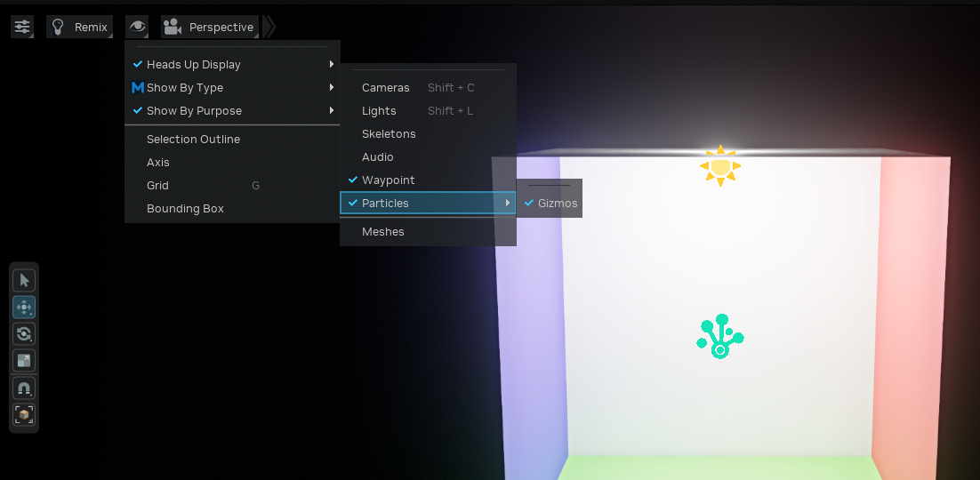Expand the toolbar chevron after Perspective
Image resolution: width=980 pixels, height=480 pixels.
pos(269,27)
